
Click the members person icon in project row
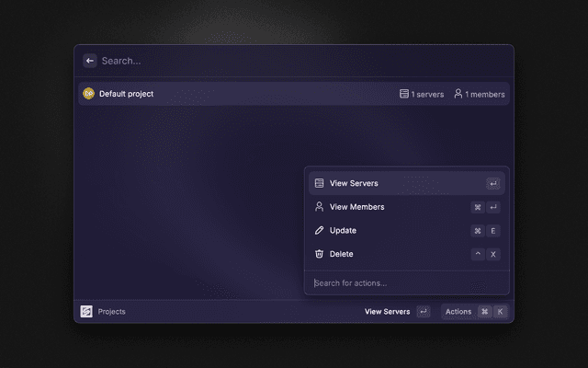point(458,94)
